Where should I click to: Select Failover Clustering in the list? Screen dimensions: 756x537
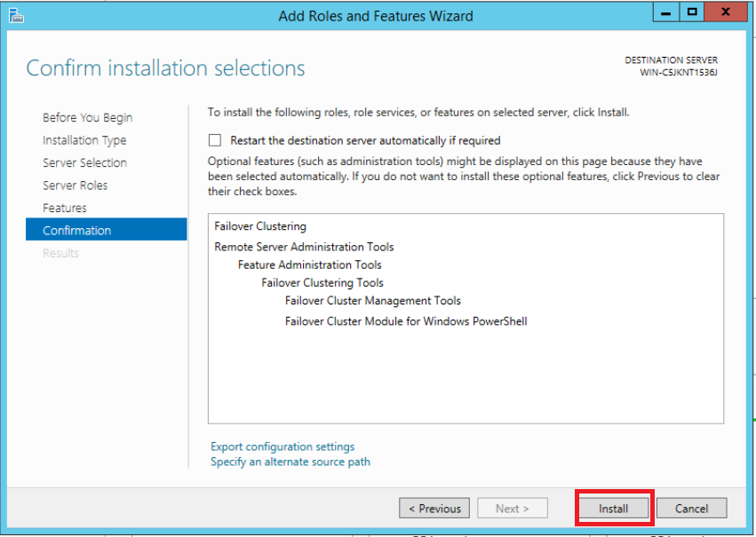(260, 226)
